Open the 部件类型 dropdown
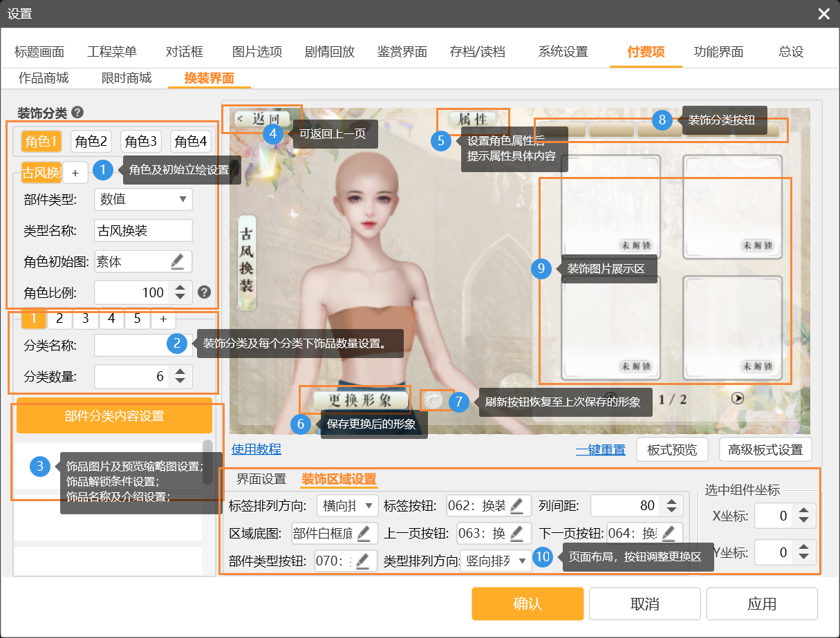 tap(143, 199)
